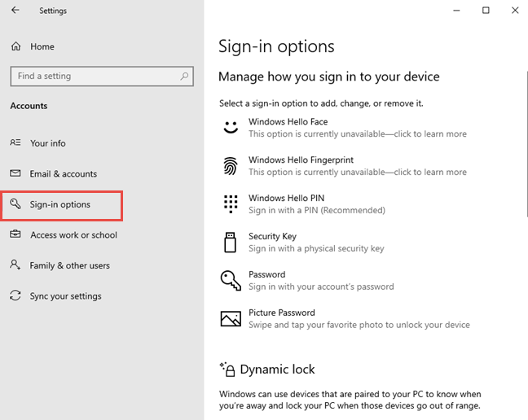Click 'Sign in with a physical security key'
The image size is (528, 420).
(316, 248)
